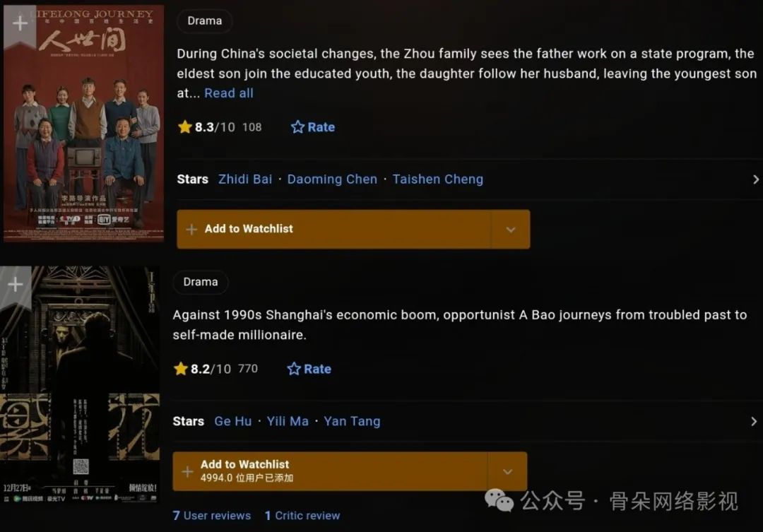The image size is (763, 532).
Task: Click the yellow star beside 8.3/10
Action: (x=185, y=127)
